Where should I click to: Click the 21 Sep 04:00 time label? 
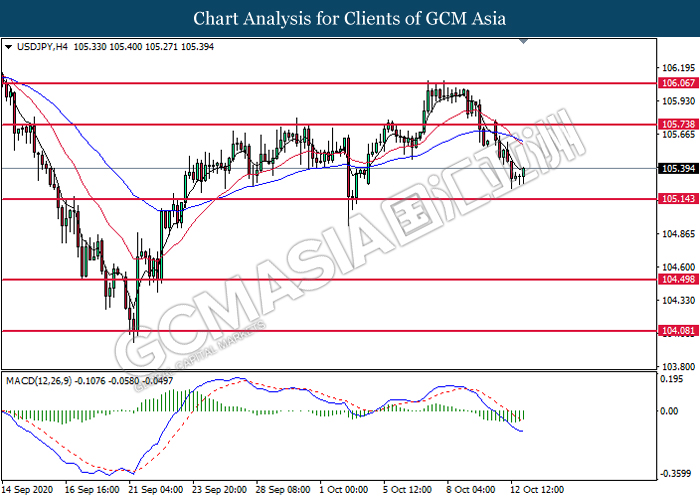(x=155, y=490)
